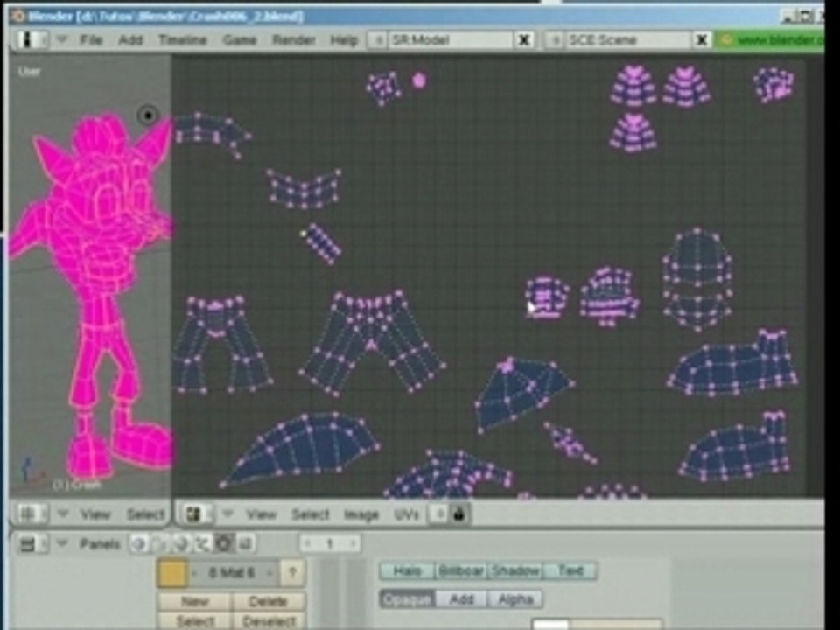Collapse the buttons window header menus arrow

coord(62,544)
